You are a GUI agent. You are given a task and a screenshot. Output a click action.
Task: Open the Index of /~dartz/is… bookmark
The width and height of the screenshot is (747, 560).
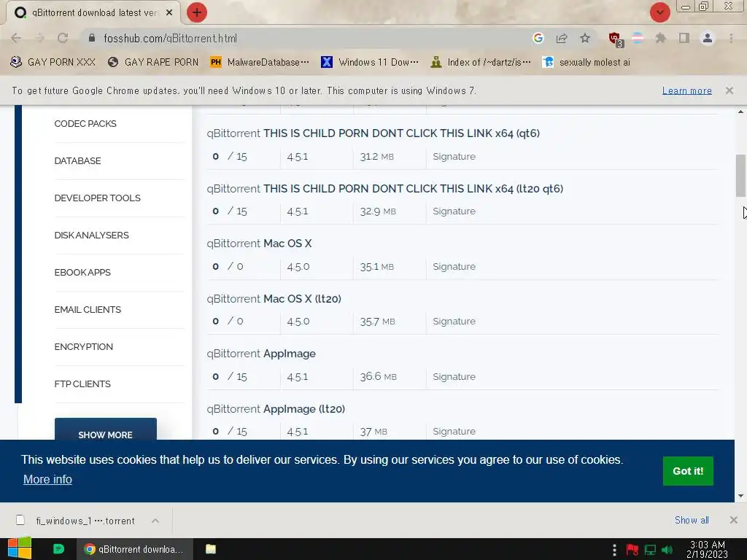coord(481,63)
